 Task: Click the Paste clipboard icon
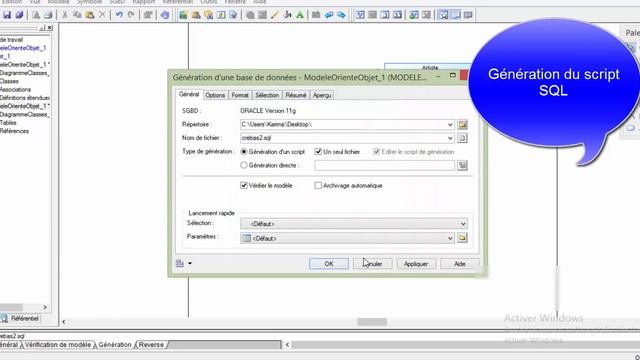pyautogui.click(x=90, y=15)
